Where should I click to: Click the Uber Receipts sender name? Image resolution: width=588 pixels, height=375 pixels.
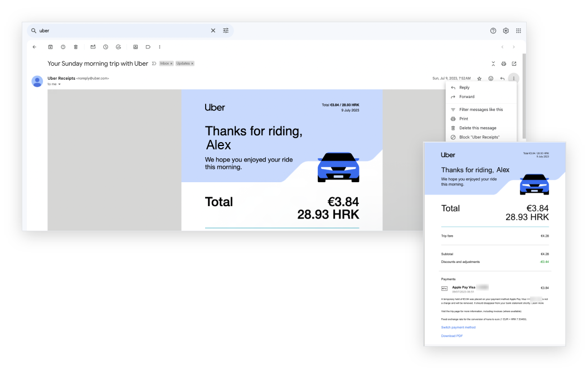61,79
